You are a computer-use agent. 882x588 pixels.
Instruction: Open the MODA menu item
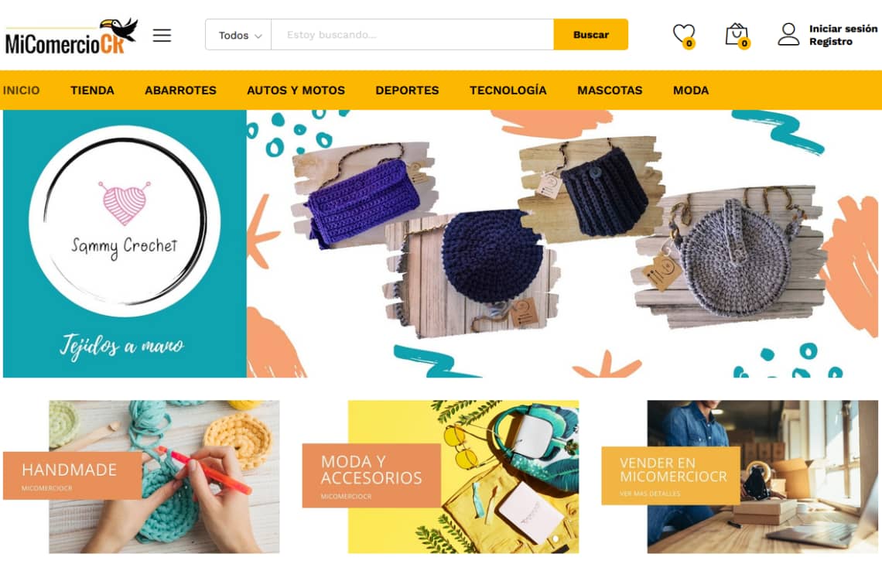coord(691,90)
